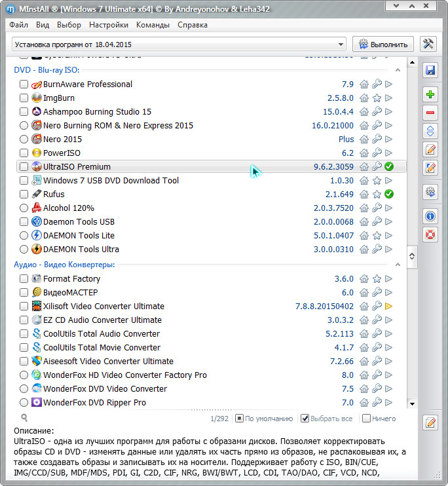The width and height of the screenshot is (448, 486).
Task: Toggle the 'Выбрать все' checkbox
Action: click(305, 419)
